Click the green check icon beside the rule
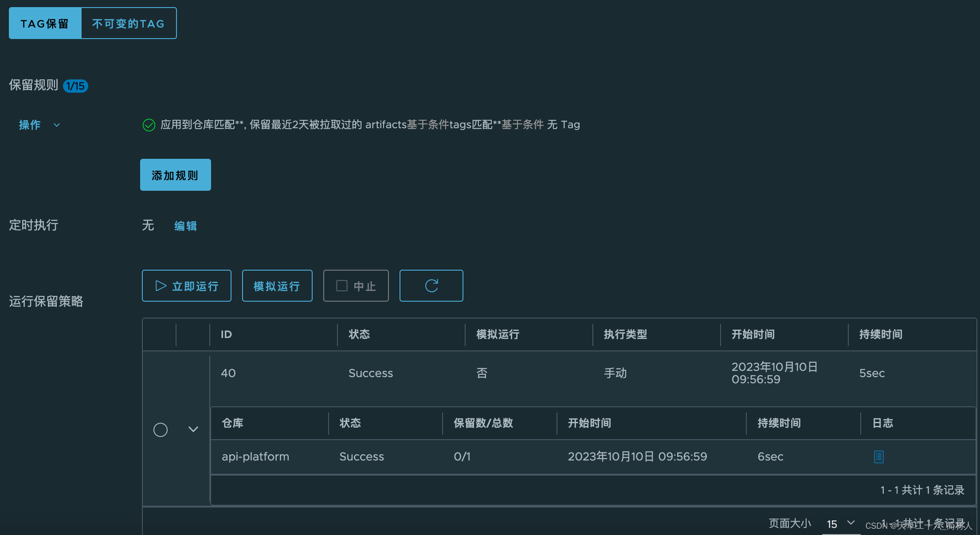The image size is (980, 535). [x=149, y=125]
